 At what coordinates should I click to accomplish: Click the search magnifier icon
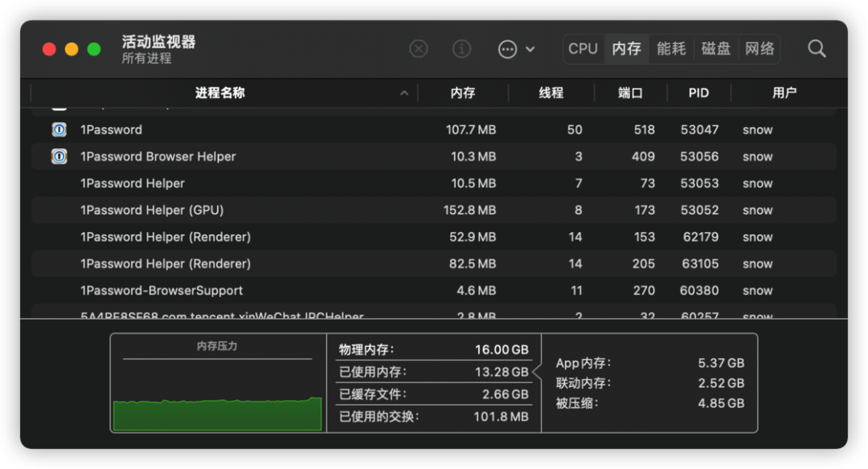pos(817,49)
